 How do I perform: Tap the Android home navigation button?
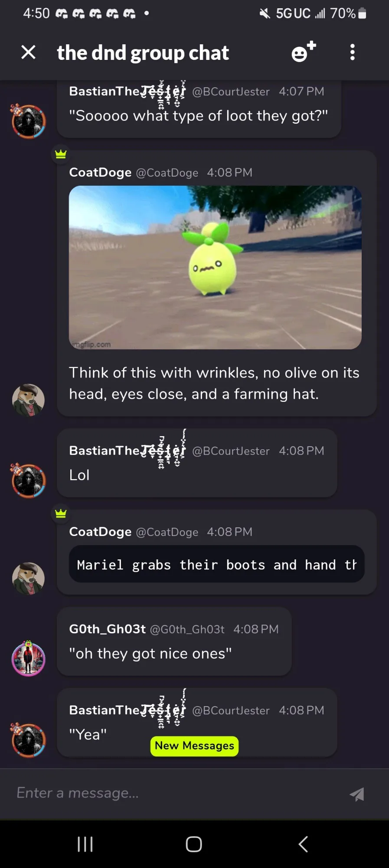click(x=194, y=844)
